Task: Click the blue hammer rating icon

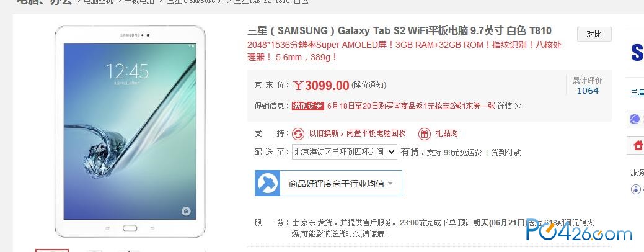Action: pyautogui.click(x=267, y=183)
